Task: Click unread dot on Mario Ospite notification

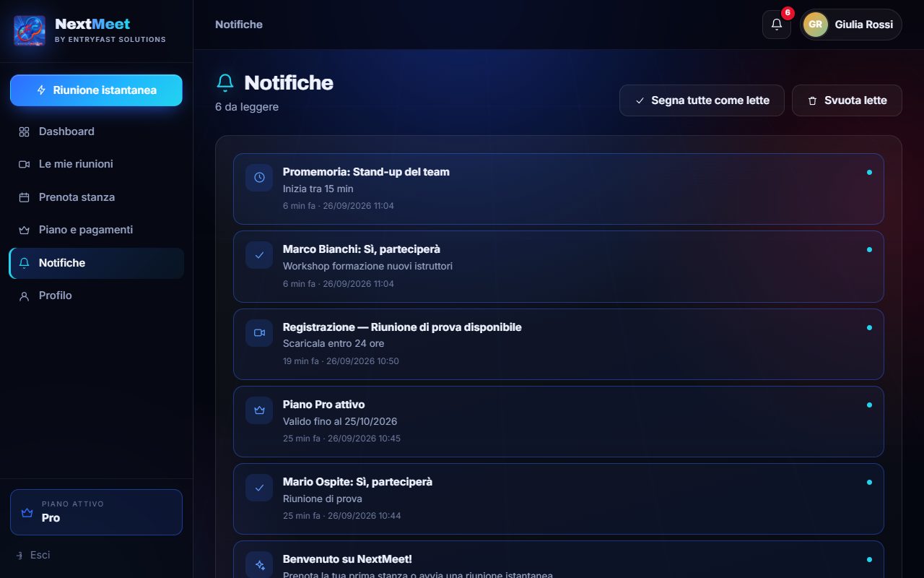Action: (x=869, y=482)
